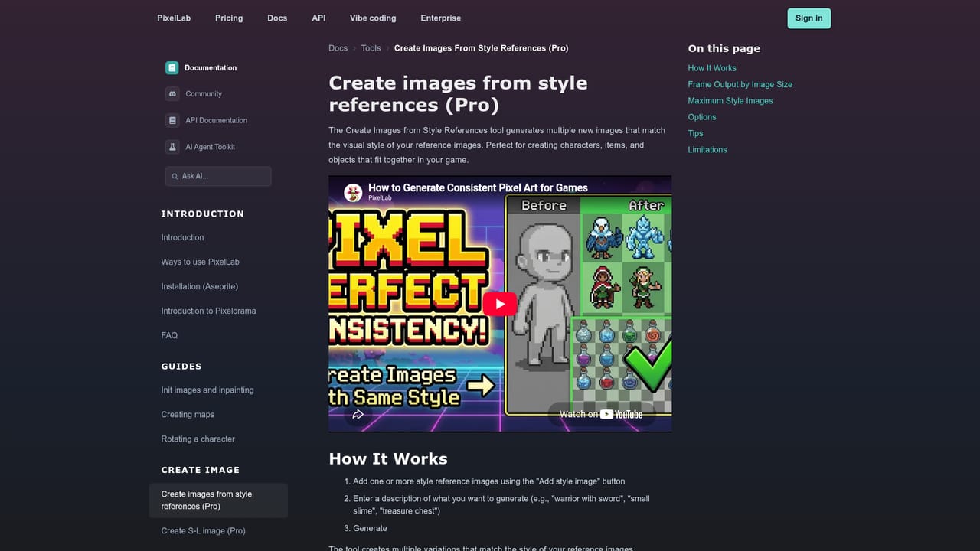Go to the PixelLab home link

pyautogui.click(x=174, y=18)
